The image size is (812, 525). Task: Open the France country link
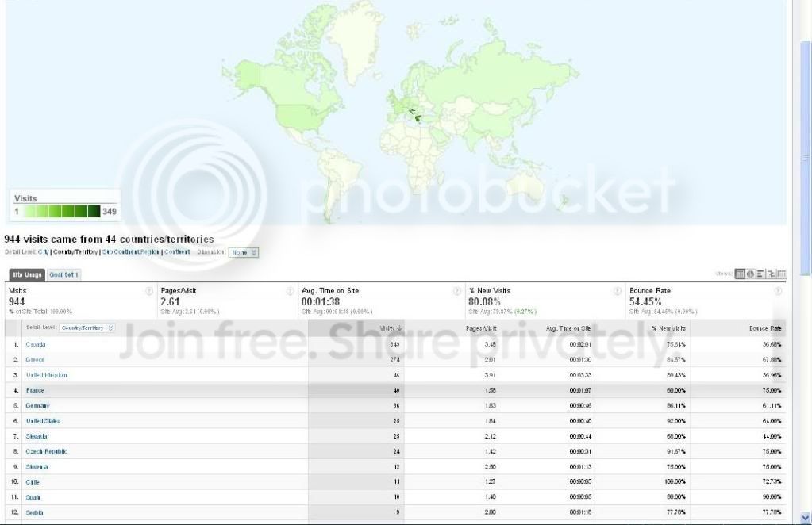pos(35,390)
